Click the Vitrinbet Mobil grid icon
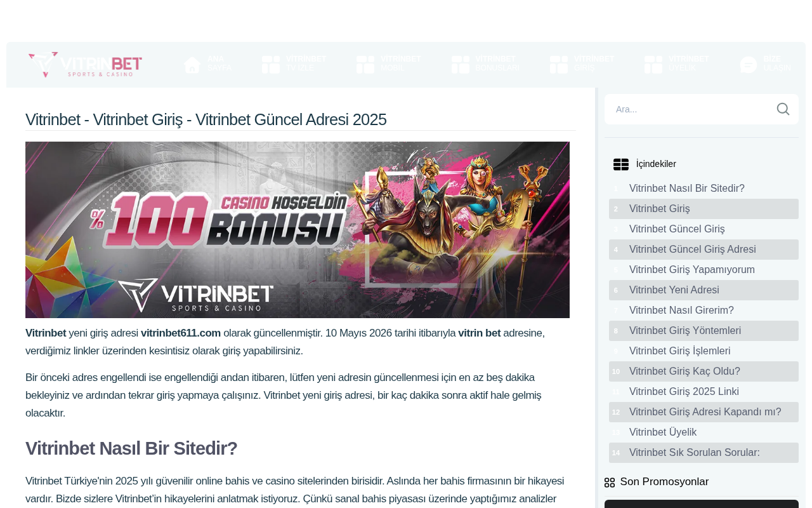 (x=365, y=65)
